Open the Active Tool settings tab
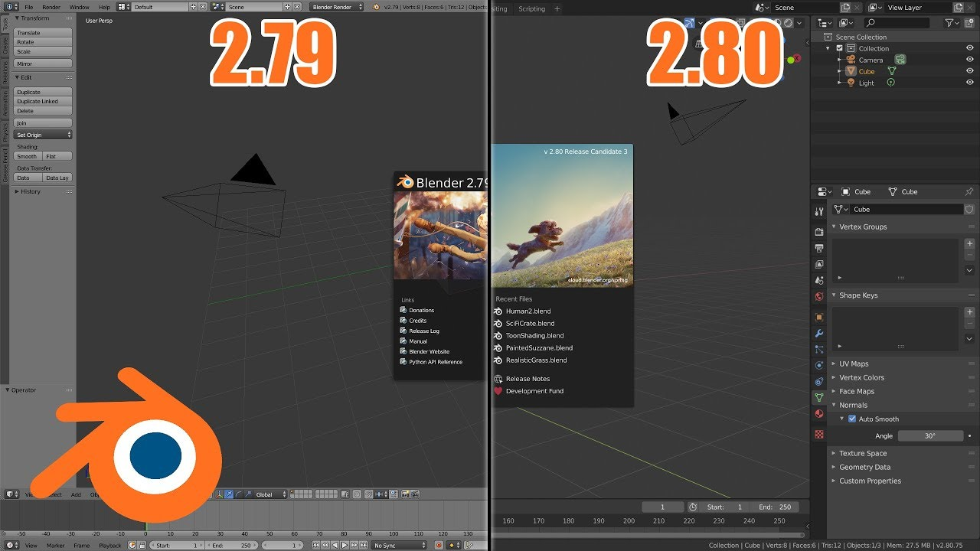980x551 pixels. [819, 211]
